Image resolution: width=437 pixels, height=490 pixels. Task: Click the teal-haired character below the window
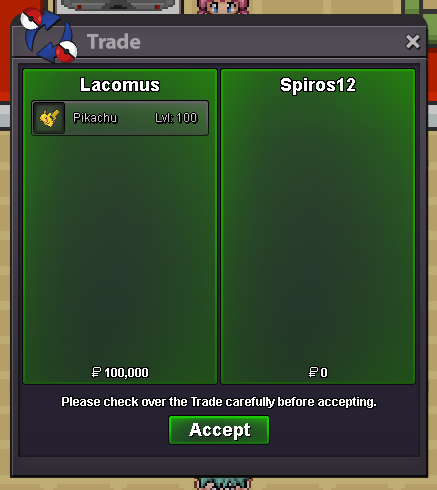click(x=223, y=484)
